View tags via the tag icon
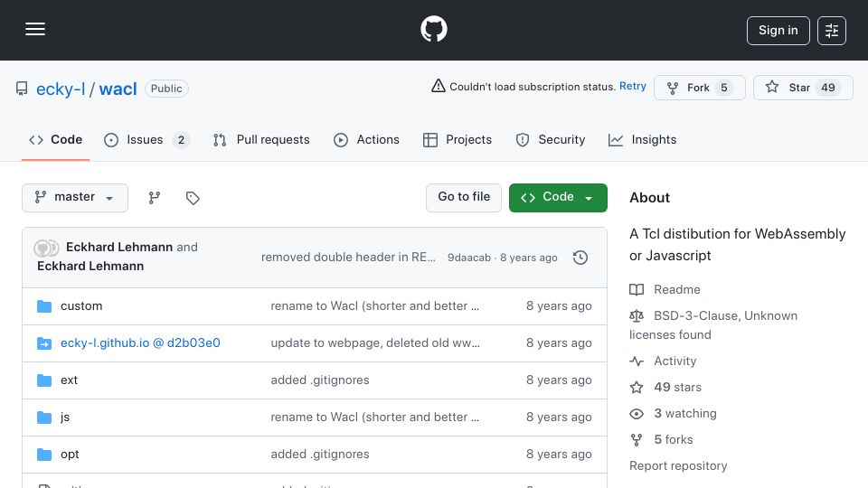This screenshot has height=488, width=868. [193, 198]
